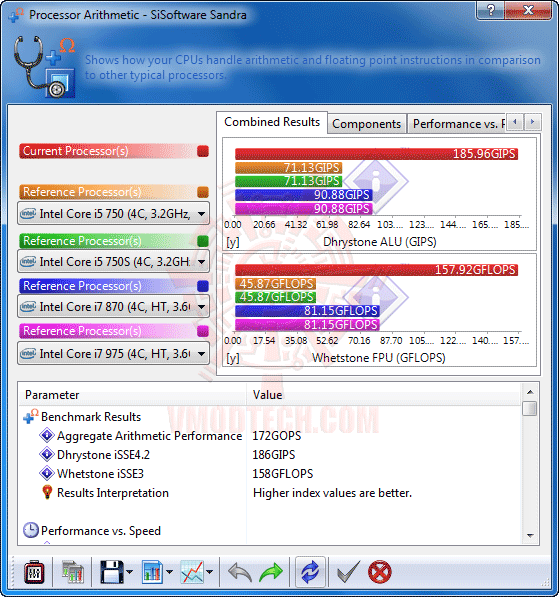Viewport: 559px width, 597px height.
Task: Click the grey back arrow
Action: pyautogui.click(x=240, y=573)
